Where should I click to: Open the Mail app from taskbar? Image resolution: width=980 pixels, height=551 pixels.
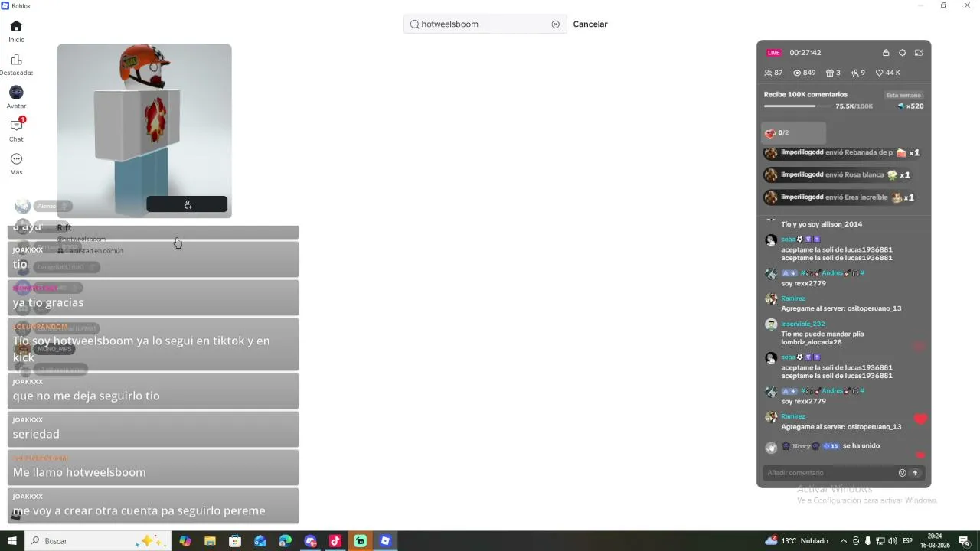pos(260,541)
